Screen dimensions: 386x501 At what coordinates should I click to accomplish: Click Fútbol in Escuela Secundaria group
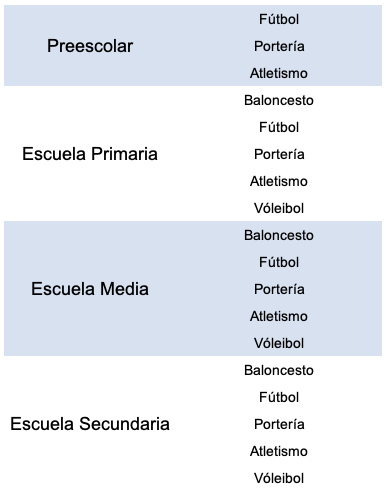coord(279,397)
